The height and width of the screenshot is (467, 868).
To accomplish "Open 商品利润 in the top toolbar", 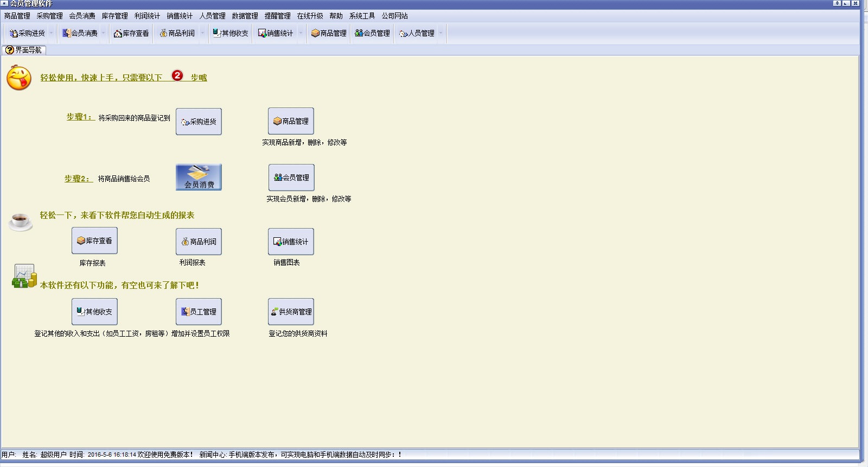I will (x=177, y=33).
